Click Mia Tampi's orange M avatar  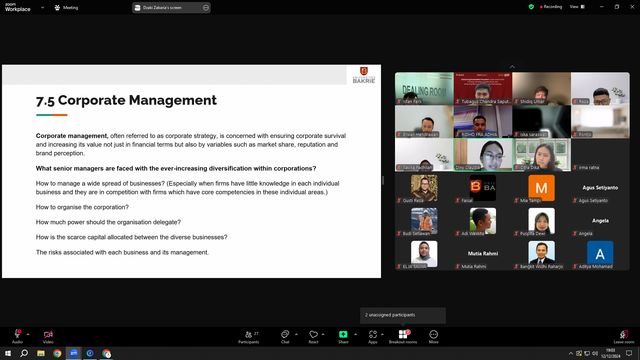[542, 188]
